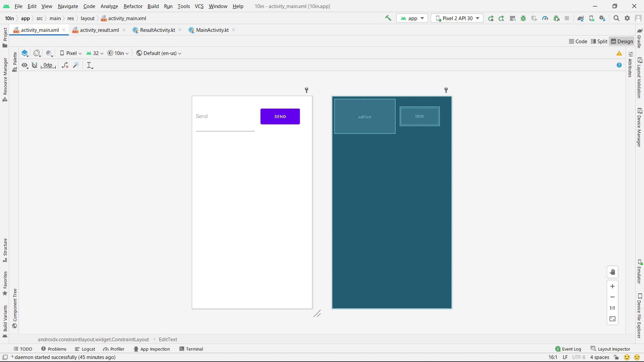This screenshot has height=362, width=644.
Task: Set zoom to 1:1 actual size
Action: click(612, 308)
